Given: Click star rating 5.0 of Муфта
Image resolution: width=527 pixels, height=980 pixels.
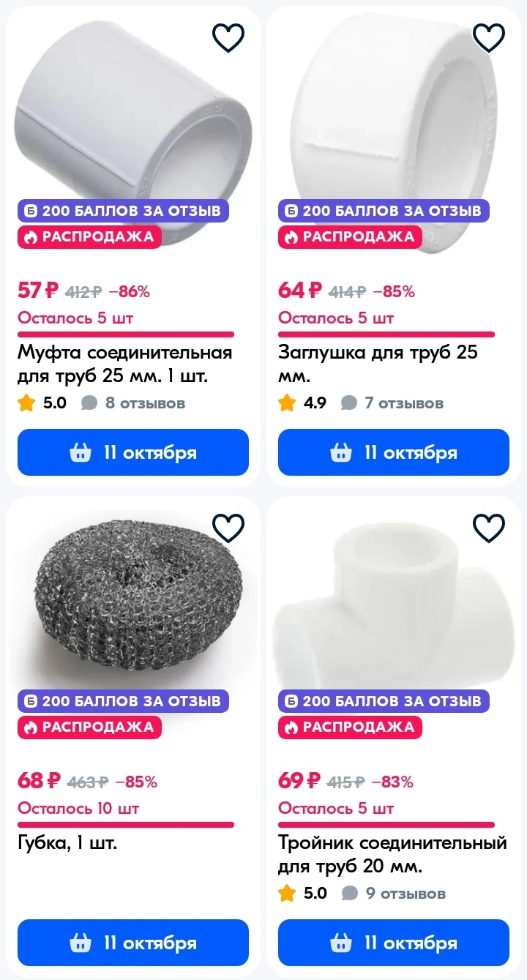Looking at the screenshot, I should [42, 403].
